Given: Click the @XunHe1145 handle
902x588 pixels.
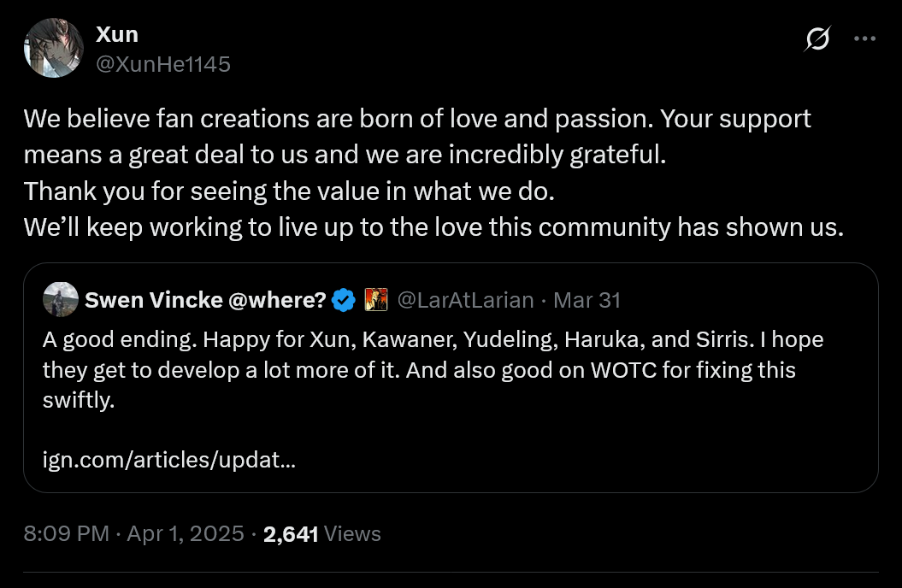Looking at the screenshot, I should coord(162,63).
